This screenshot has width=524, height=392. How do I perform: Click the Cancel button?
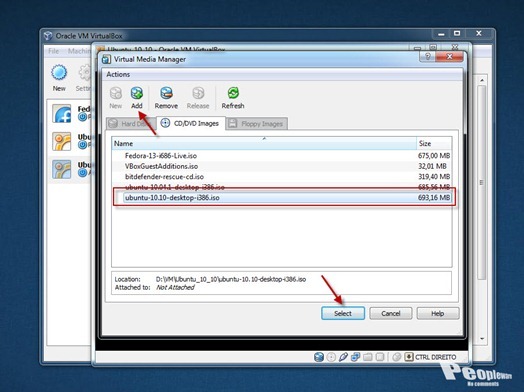click(391, 313)
